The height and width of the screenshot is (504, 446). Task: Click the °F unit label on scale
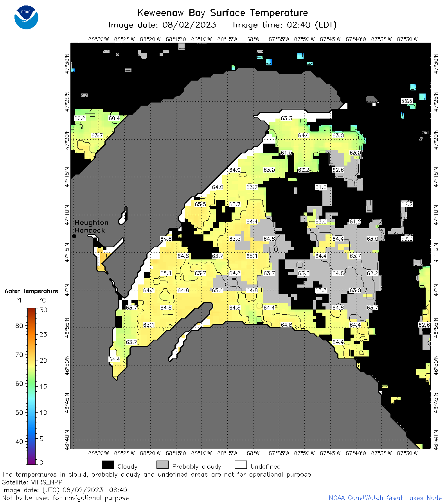tap(20, 300)
